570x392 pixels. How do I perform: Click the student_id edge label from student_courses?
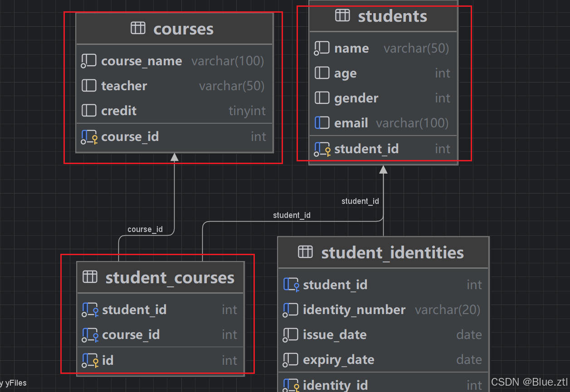click(x=292, y=215)
